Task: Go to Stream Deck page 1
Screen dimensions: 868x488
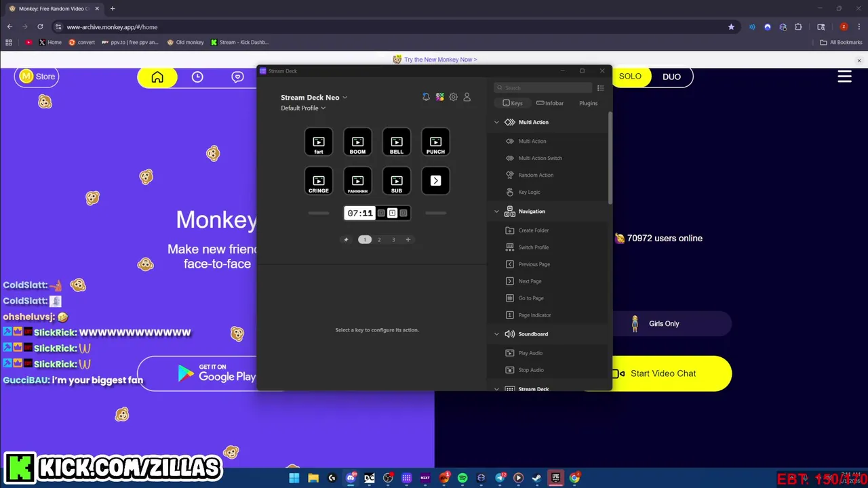Action: pos(365,239)
